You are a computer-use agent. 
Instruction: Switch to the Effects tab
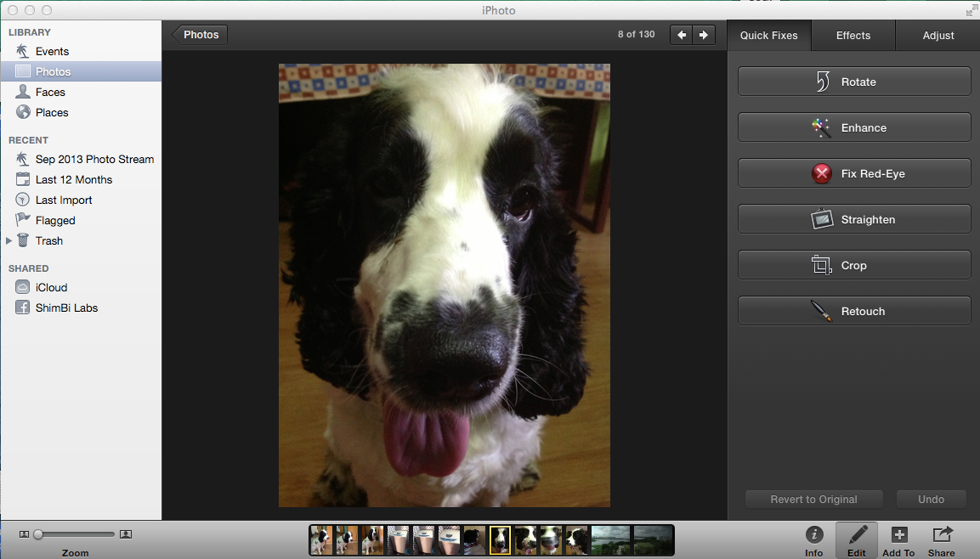[x=853, y=36]
